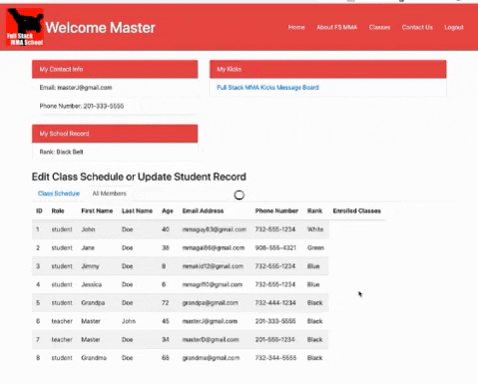
Task: Click the My Kicks panel header
Action: tap(328, 69)
